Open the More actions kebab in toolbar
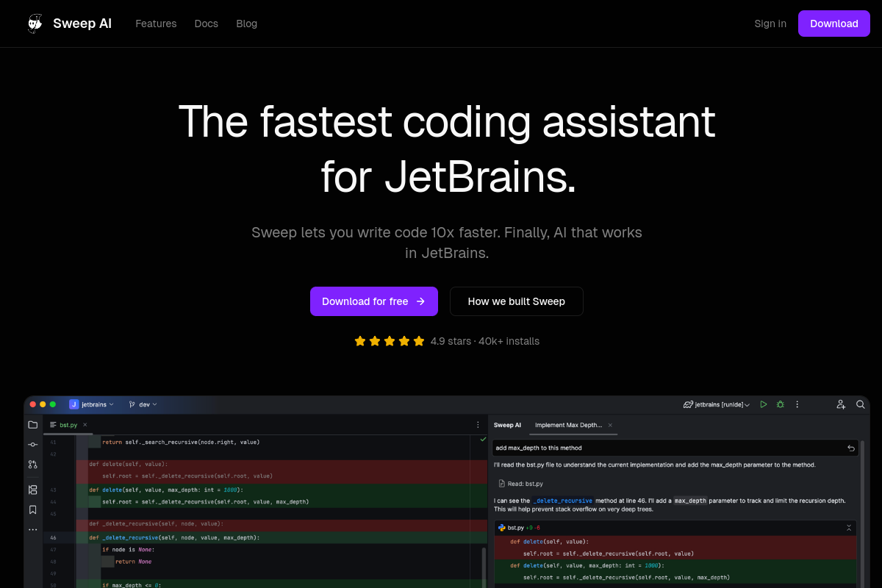The width and height of the screenshot is (882, 588). click(x=797, y=404)
